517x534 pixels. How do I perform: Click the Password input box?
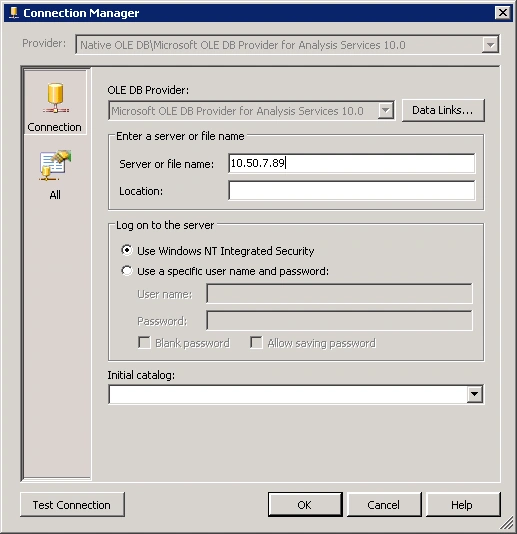[339, 320]
